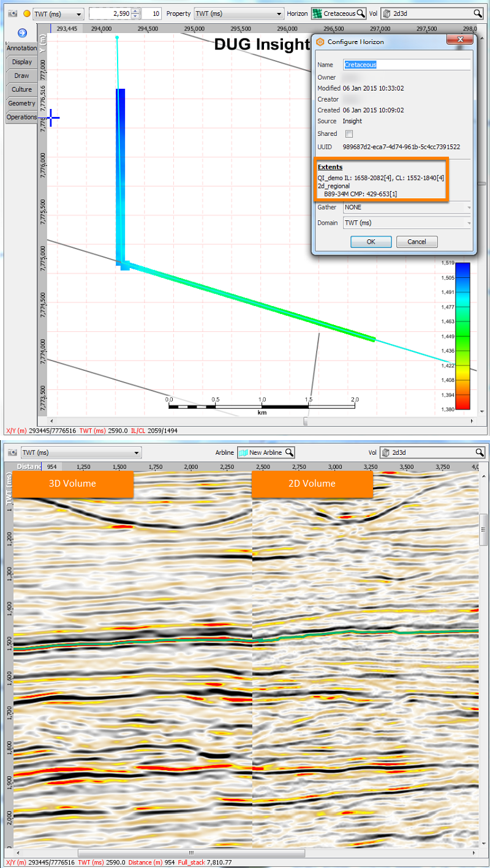
Task: Click the 2,590 TWT value field
Action: [x=110, y=13]
